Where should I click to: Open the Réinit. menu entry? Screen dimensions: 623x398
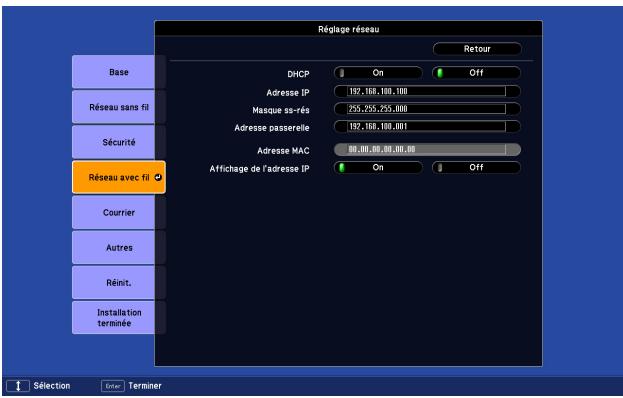click(119, 282)
